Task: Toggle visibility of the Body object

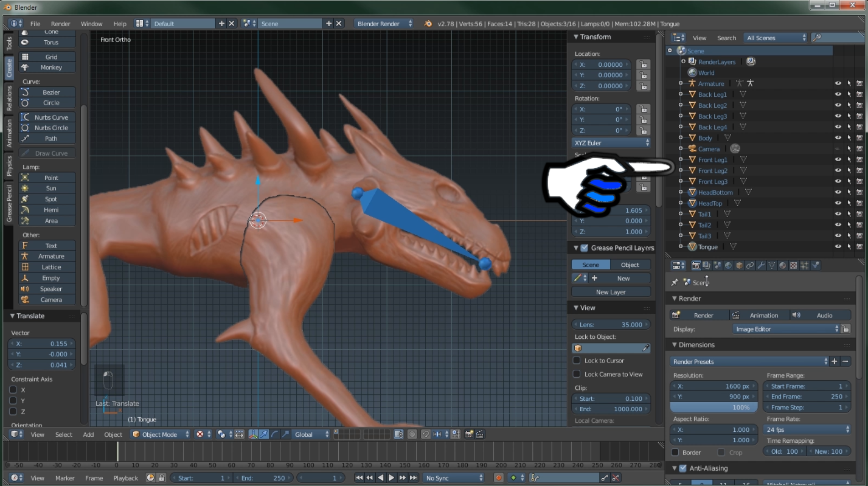Action: coord(838,138)
